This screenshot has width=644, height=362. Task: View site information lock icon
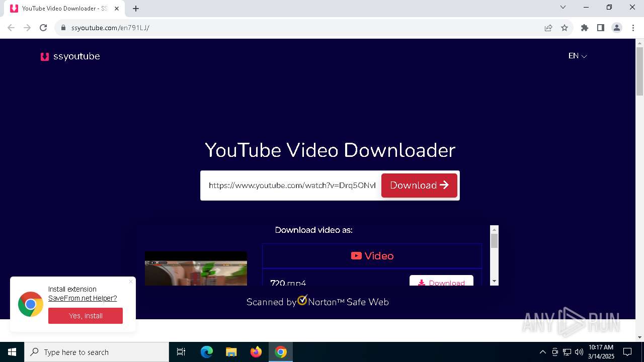pos(63,28)
